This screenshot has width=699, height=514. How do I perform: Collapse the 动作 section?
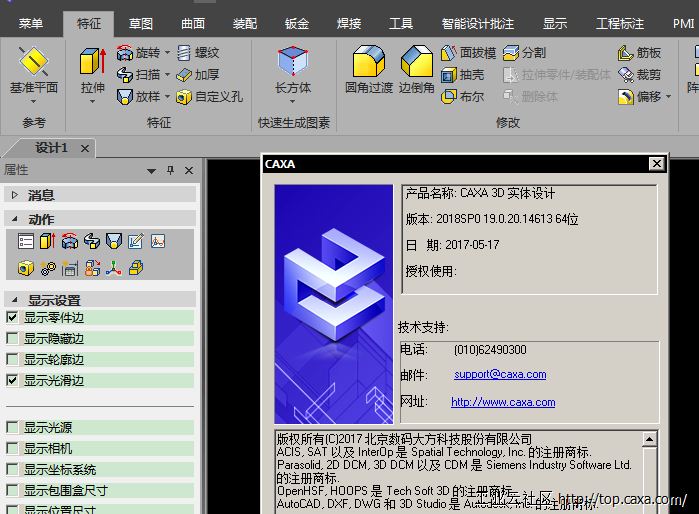15,219
